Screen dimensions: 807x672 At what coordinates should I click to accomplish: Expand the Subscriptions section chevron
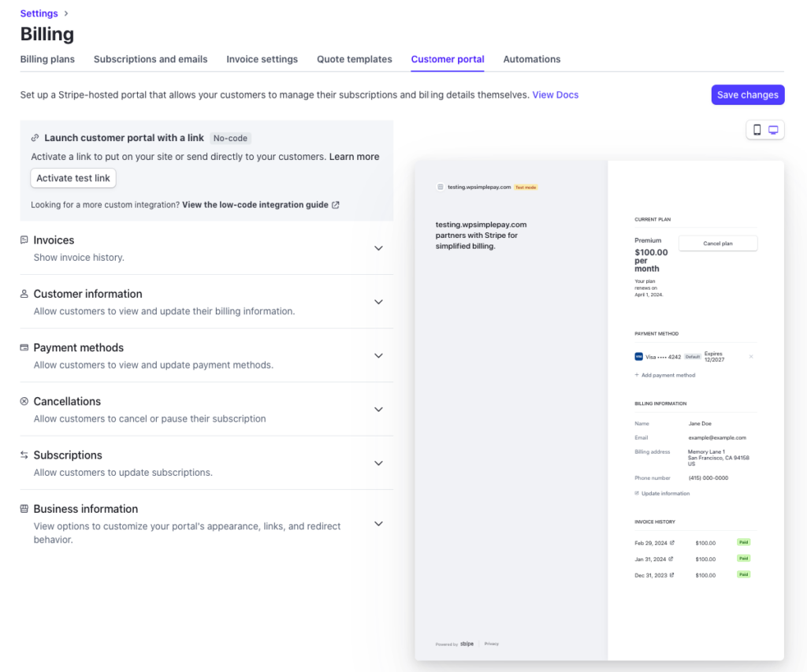378,463
